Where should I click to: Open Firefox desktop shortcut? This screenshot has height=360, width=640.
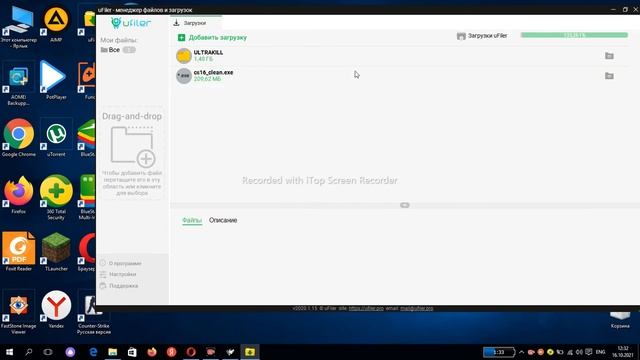pyautogui.click(x=18, y=196)
